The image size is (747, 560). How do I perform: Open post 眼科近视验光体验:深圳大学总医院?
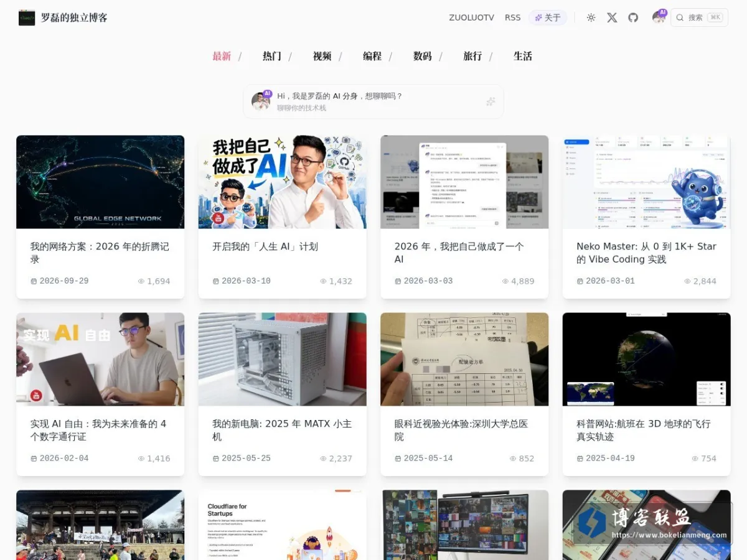click(461, 430)
